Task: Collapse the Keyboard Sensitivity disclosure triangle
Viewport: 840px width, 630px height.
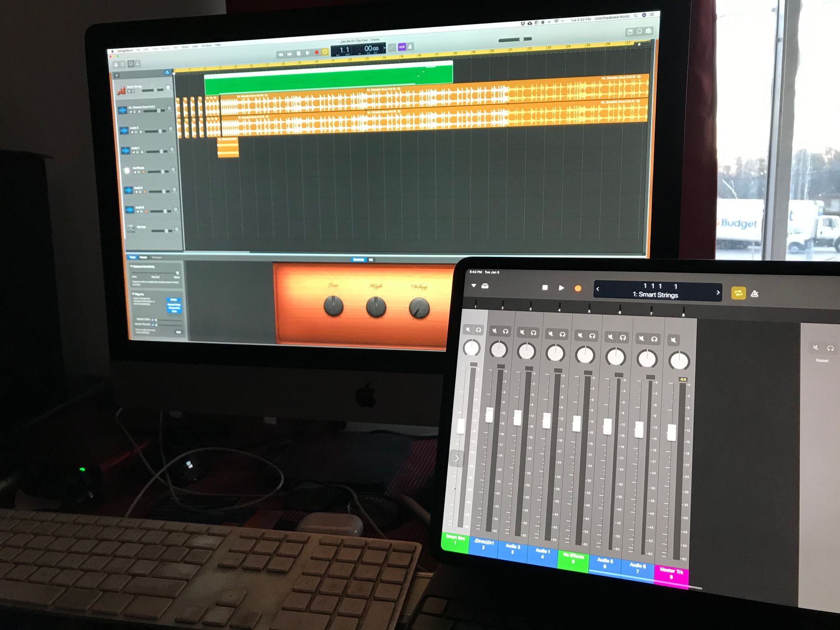Action: pyautogui.click(x=132, y=266)
